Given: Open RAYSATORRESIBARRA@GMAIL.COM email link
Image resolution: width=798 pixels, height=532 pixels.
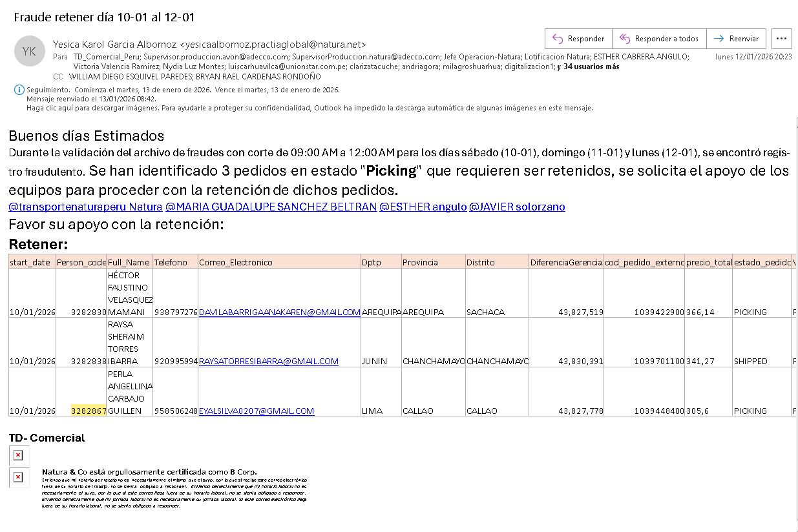Looking at the screenshot, I should coord(268,361).
